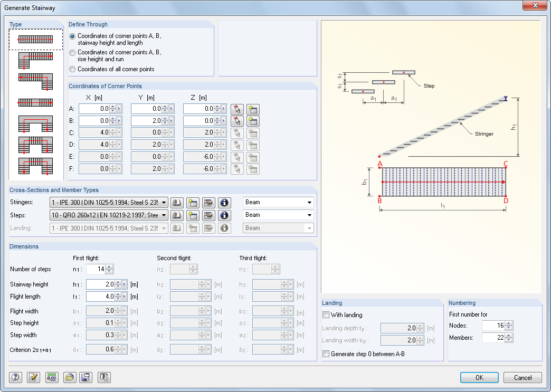Open the comment edit icon in bottom toolbar
Image resolution: width=551 pixels, height=392 pixels.
pos(33,377)
